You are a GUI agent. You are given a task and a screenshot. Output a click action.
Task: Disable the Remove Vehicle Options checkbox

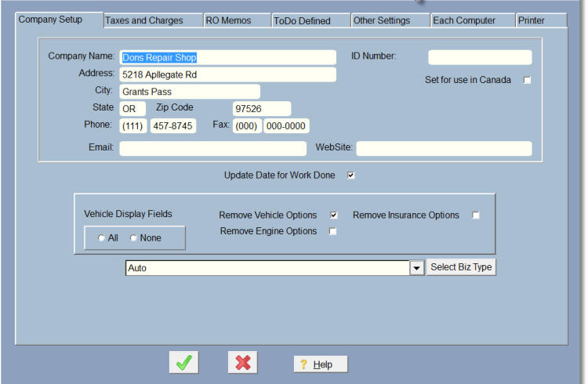333,216
